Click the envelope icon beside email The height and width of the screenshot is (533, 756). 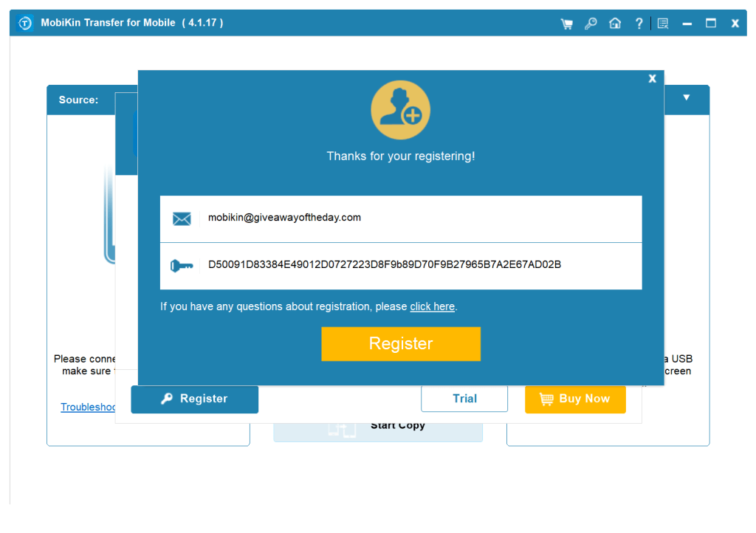[x=182, y=219]
